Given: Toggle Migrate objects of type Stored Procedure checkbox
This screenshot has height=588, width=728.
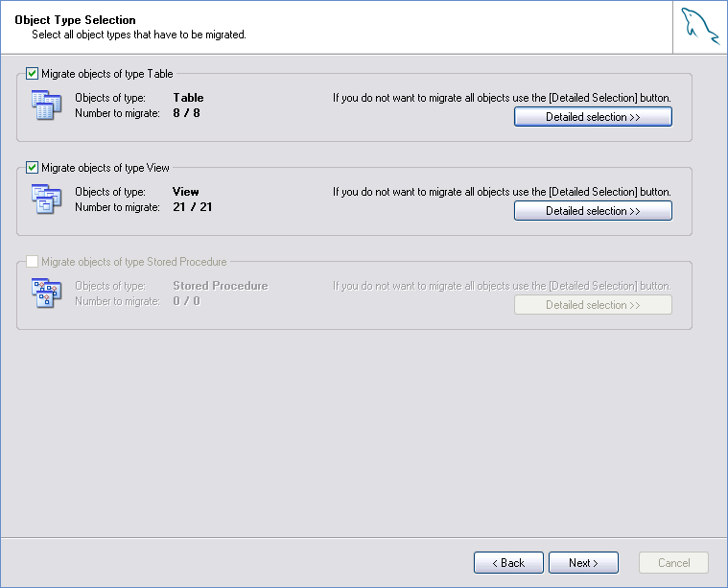Looking at the screenshot, I should click(32, 262).
